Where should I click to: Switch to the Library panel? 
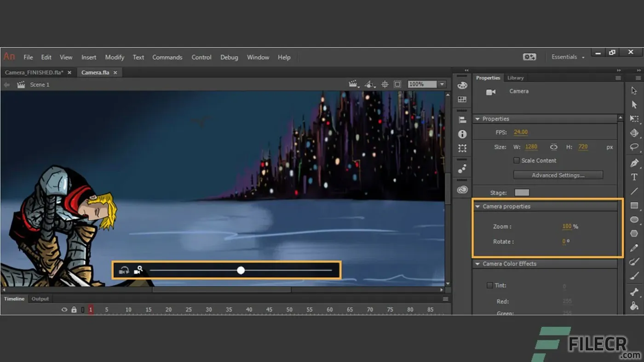tap(515, 78)
